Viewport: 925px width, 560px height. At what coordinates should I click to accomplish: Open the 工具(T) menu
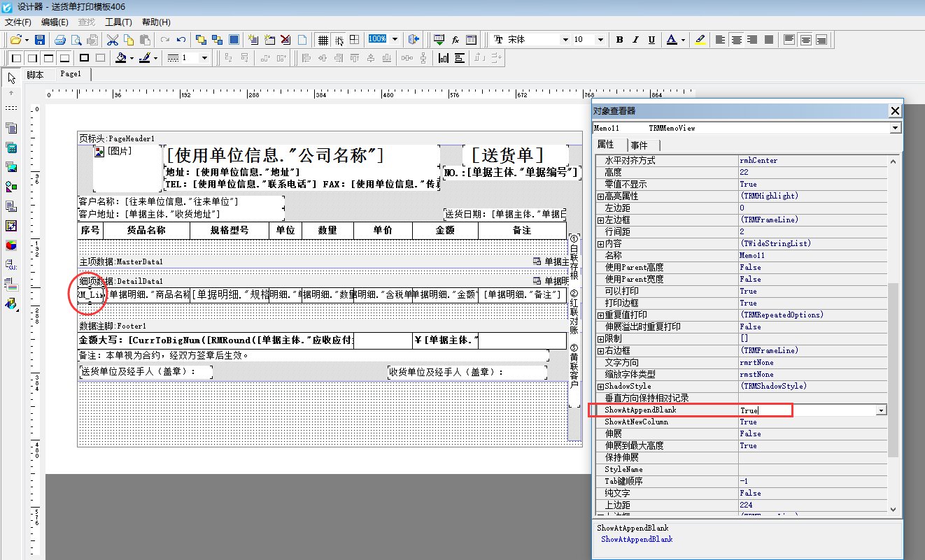(x=118, y=22)
